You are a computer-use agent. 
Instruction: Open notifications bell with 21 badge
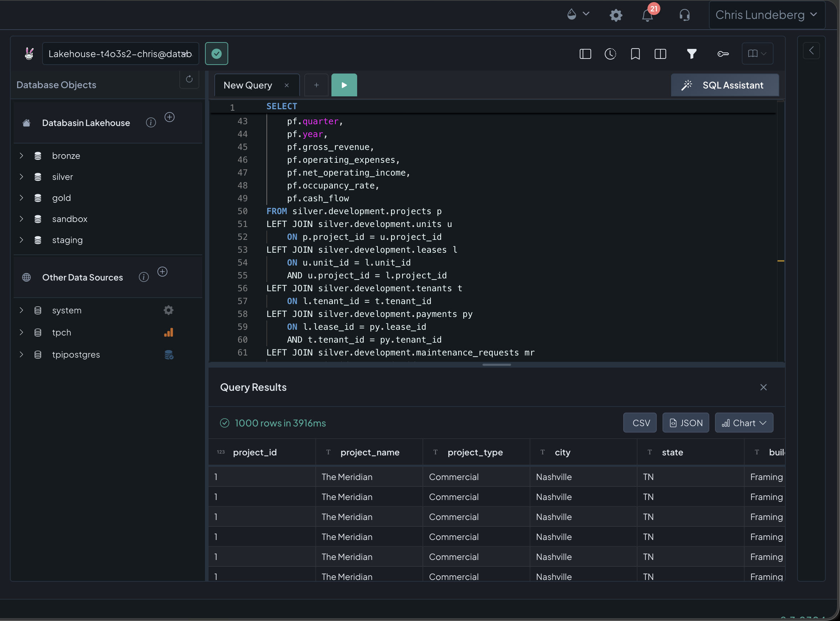[648, 15]
